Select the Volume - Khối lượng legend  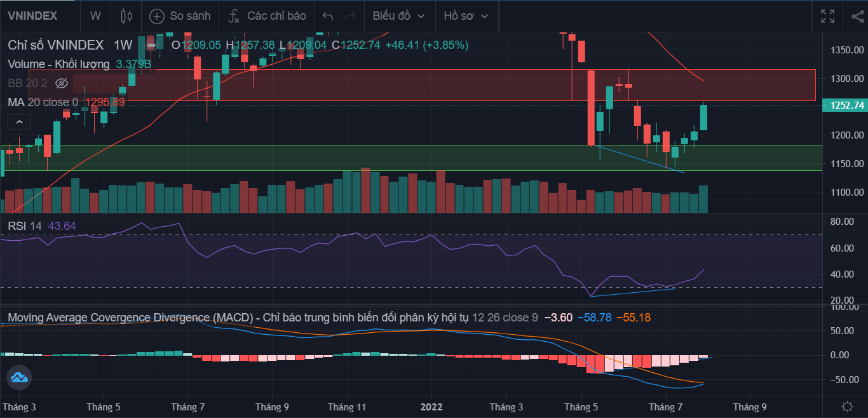(58, 64)
